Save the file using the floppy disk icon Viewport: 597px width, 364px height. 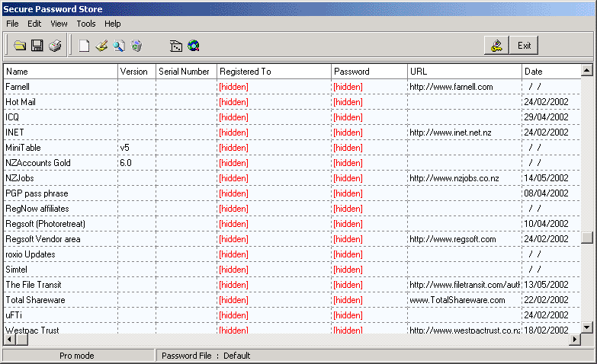click(x=37, y=46)
